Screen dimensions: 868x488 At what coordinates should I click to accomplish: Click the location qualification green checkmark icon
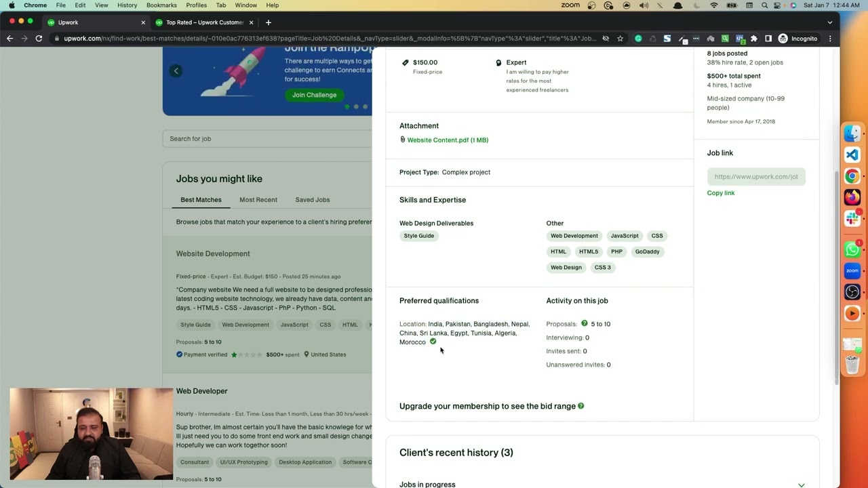pos(433,342)
